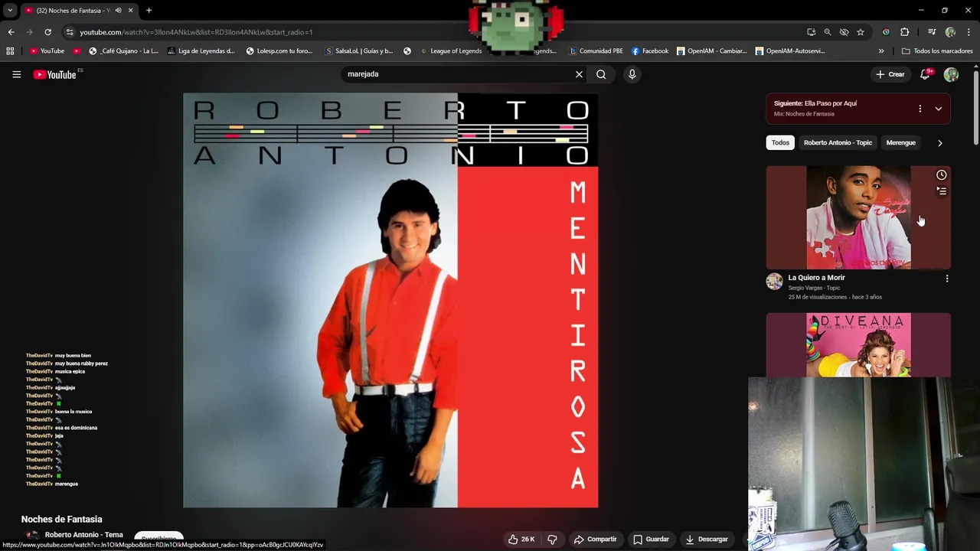
Task: Open the Sergio Vargas channel avatar
Action: [x=775, y=282]
